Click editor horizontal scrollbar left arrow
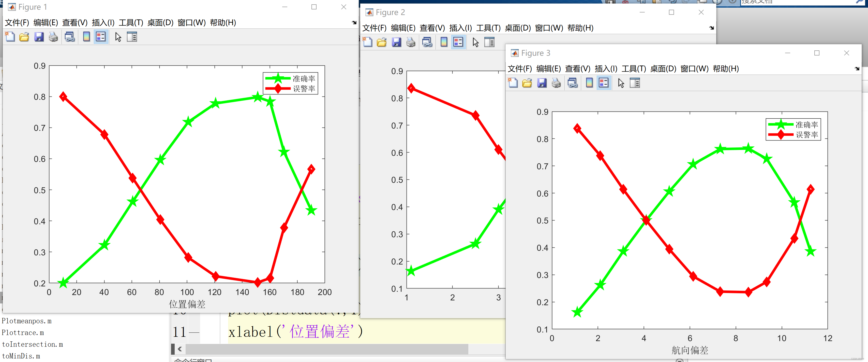The image size is (868, 362). click(179, 349)
